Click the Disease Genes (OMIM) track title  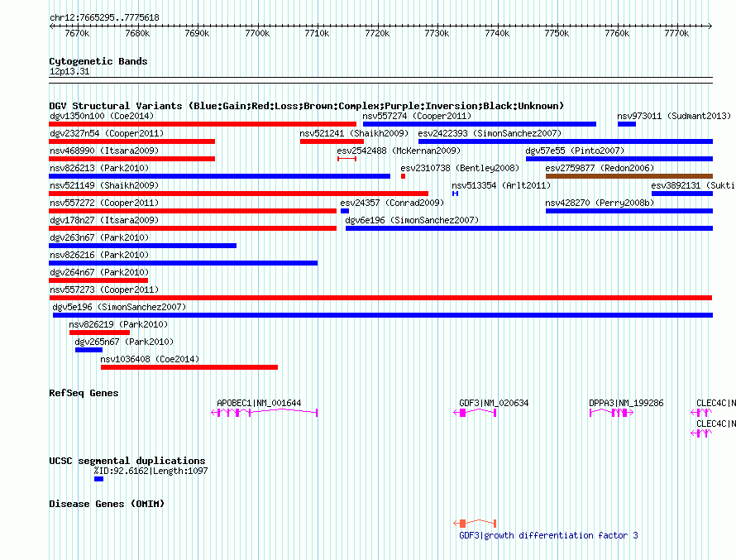pyautogui.click(x=107, y=504)
